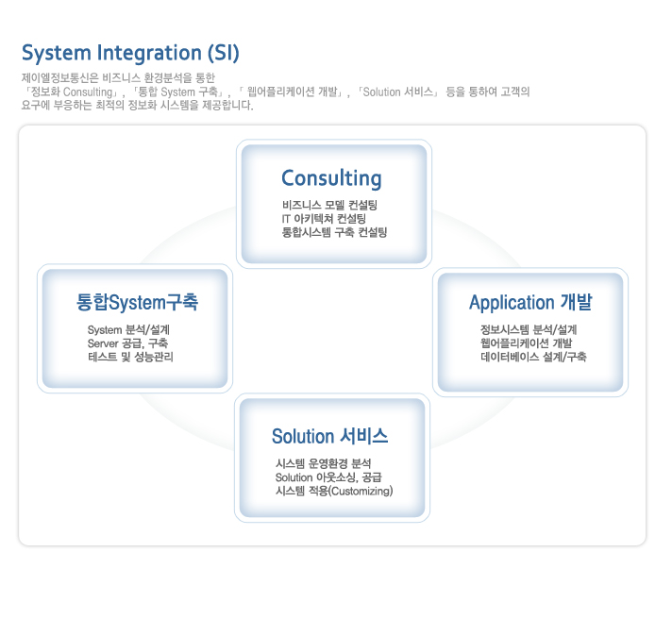Click intro line 요구에 부응하는 최적의 정보화 시스템을 제공합니다.
The height and width of the screenshot is (619, 672).
[x=137, y=106]
